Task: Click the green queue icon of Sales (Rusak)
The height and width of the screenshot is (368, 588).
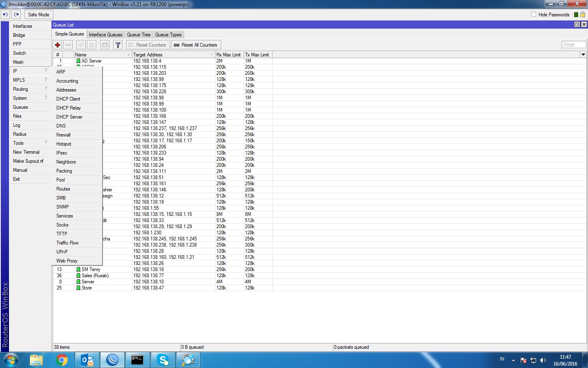Action: [78, 276]
